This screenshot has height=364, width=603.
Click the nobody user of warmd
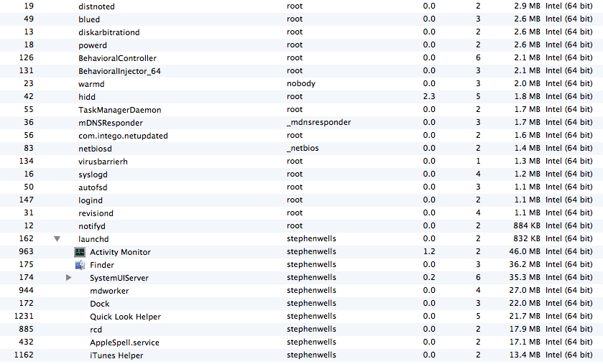coord(301,83)
